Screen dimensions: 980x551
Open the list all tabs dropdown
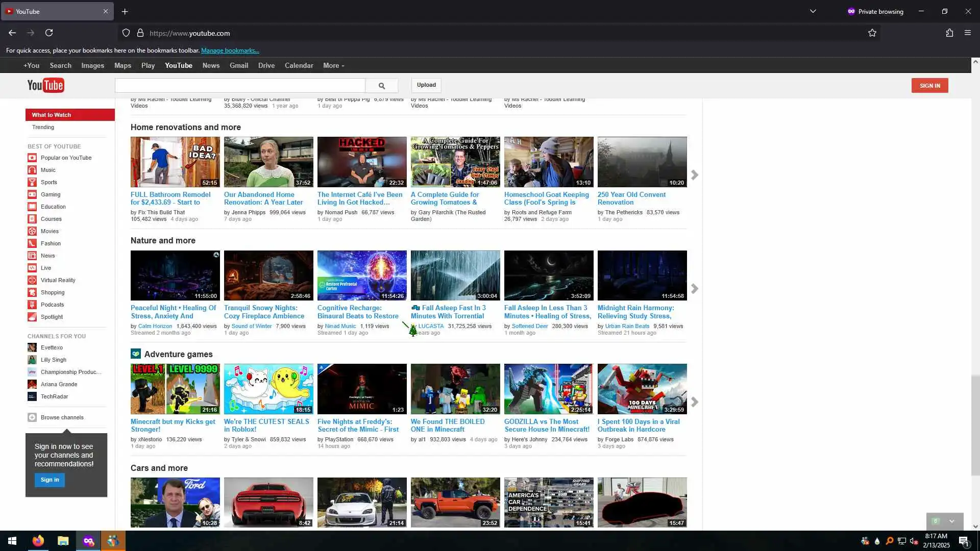(x=813, y=11)
